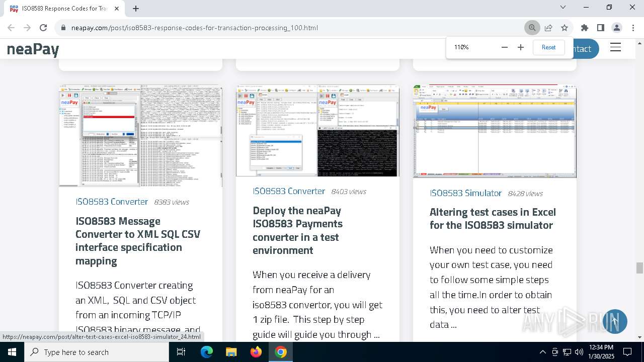Click the ISO8583 Simulator category link
Viewport: 644px width, 362px height.
(x=465, y=193)
